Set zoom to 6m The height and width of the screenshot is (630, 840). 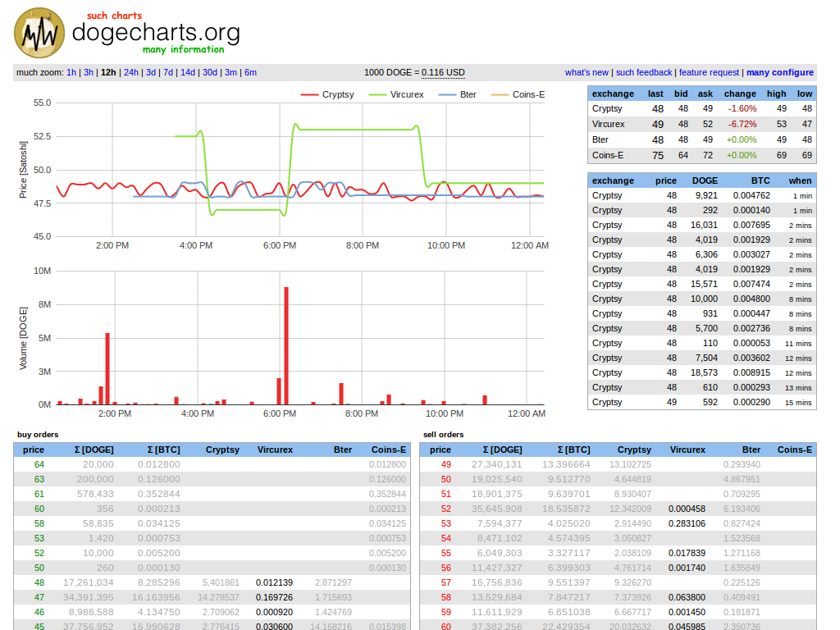[251, 72]
